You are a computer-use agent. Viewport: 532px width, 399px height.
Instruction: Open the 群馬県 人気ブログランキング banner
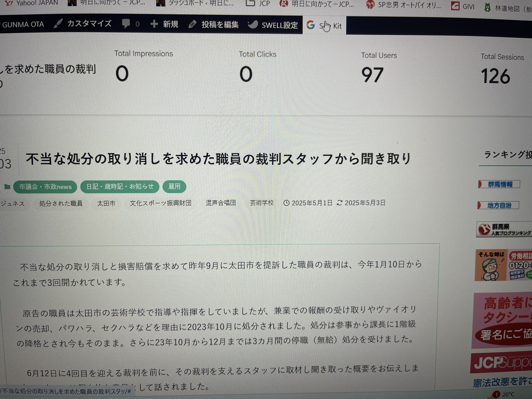pyautogui.click(x=504, y=229)
